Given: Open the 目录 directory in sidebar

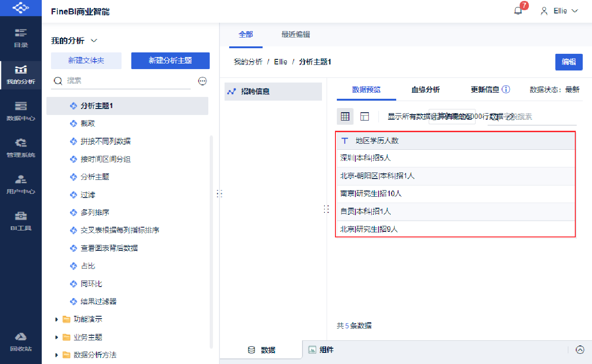Looking at the screenshot, I should [x=21, y=38].
